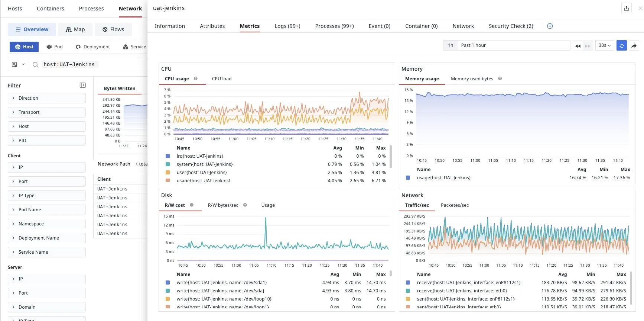
Task: Open the Processes top navigation item
Action: coord(91,9)
